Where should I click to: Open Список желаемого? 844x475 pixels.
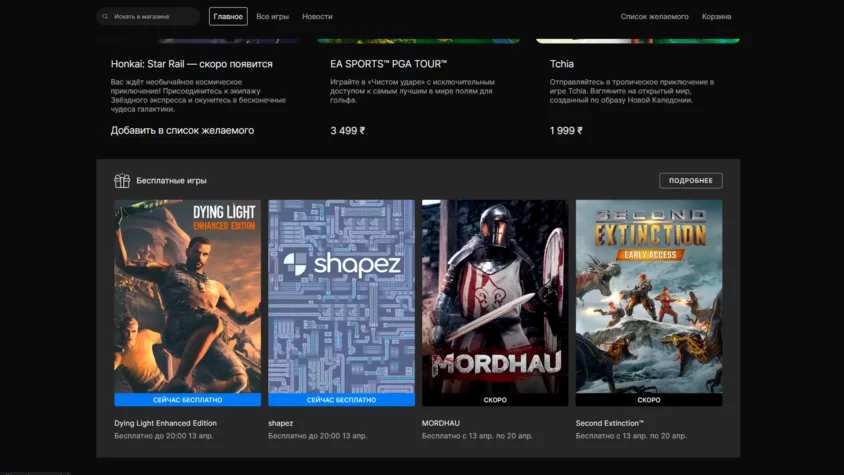(x=655, y=17)
